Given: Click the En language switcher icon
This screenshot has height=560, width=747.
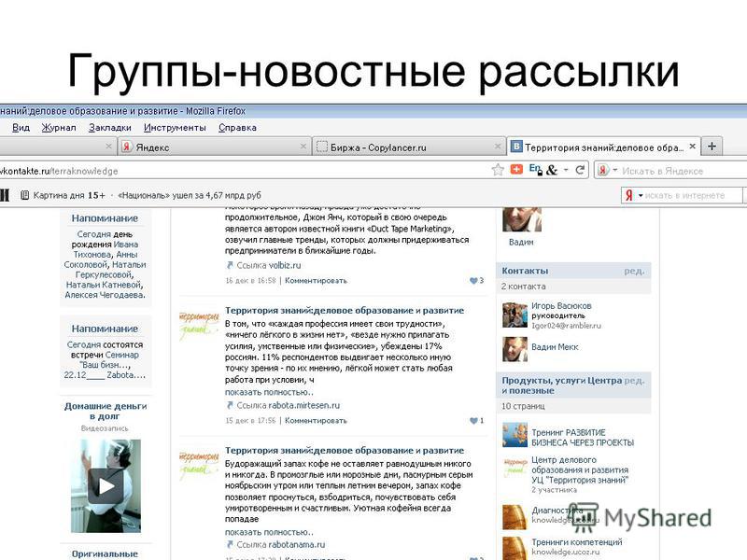Looking at the screenshot, I should [535, 170].
